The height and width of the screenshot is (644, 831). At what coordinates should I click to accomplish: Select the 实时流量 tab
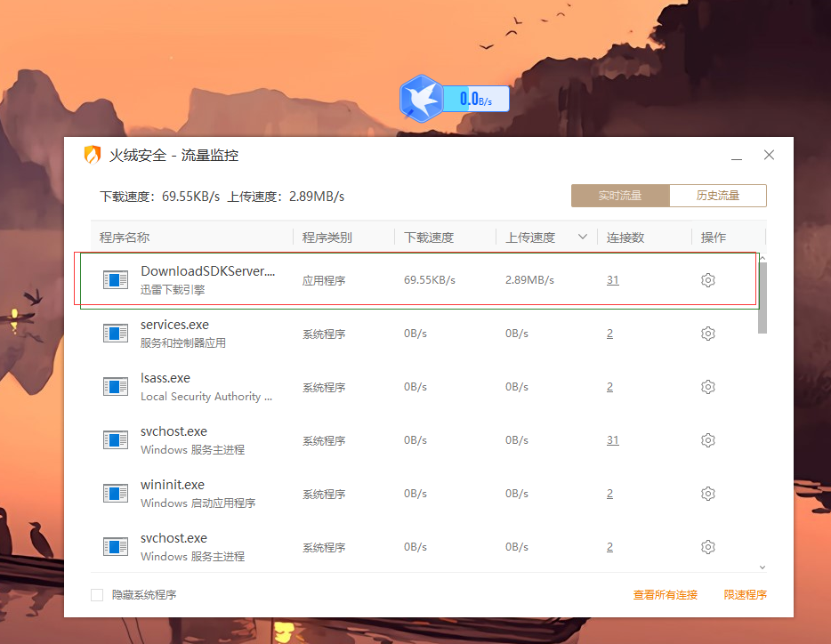[620, 195]
